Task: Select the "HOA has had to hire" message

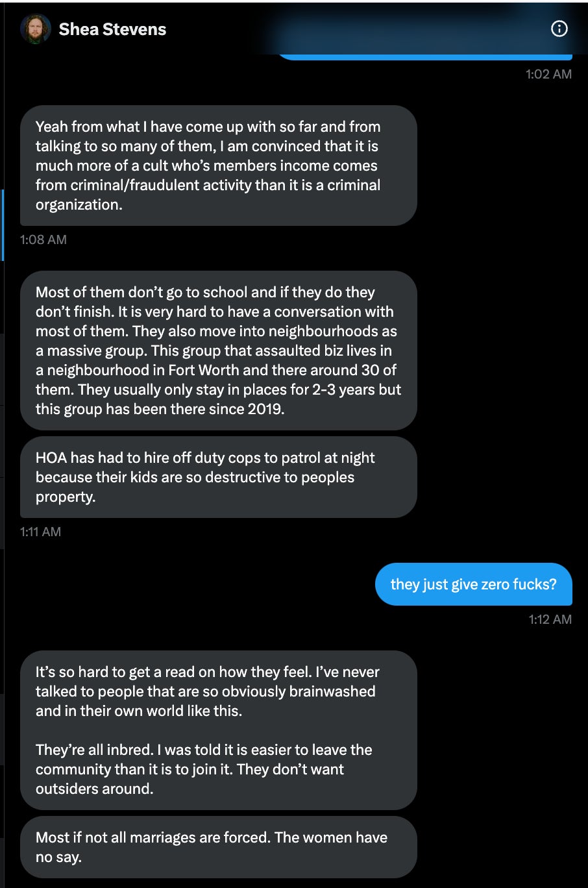Action: [218, 477]
